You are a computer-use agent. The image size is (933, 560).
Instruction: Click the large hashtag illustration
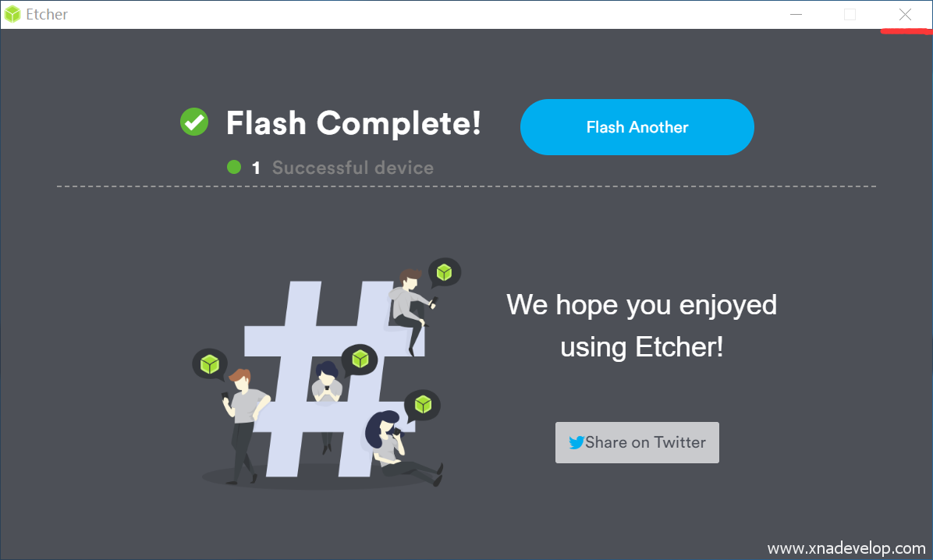[333, 378]
